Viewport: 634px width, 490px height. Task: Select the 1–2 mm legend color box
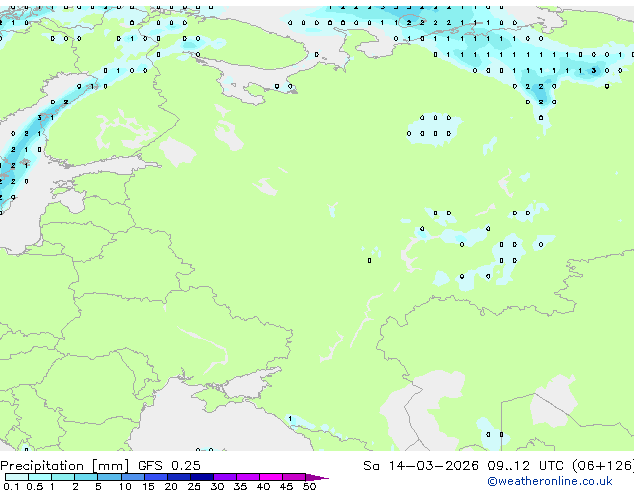pyautogui.click(x=63, y=477)
